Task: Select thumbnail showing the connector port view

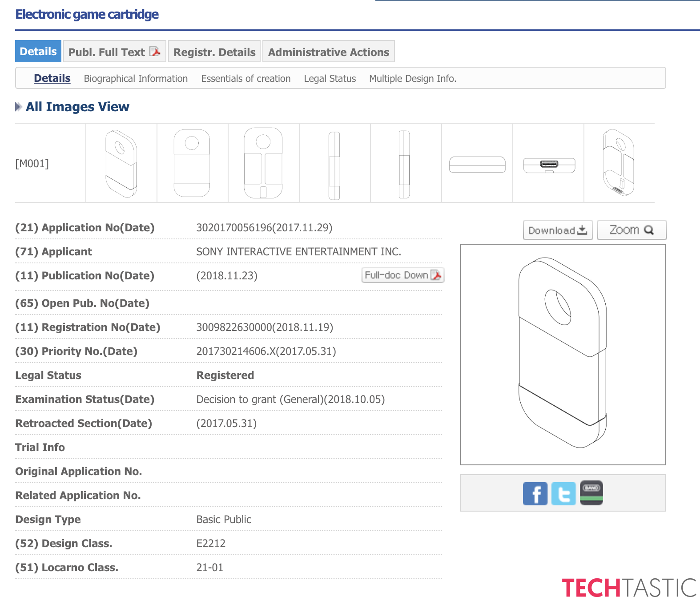Action: (548, 164)
